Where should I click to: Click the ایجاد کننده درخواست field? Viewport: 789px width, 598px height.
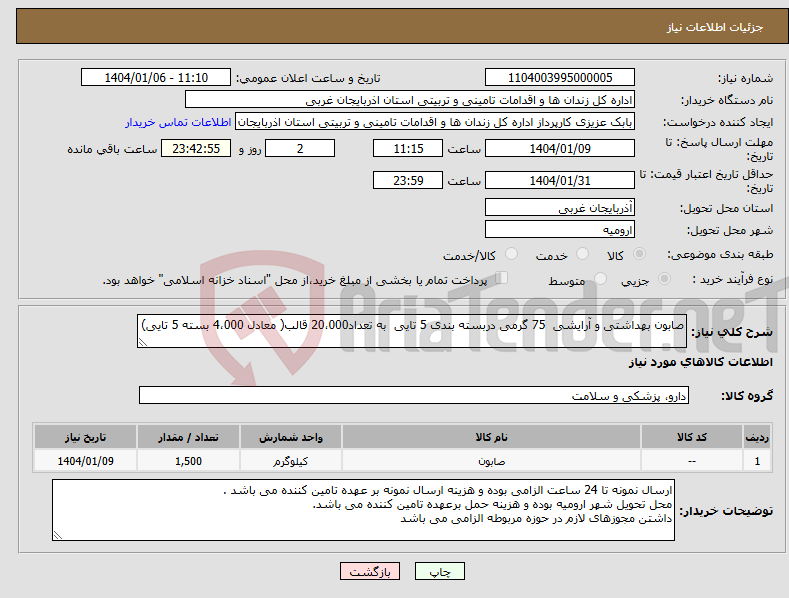click(x=435, y=122)
